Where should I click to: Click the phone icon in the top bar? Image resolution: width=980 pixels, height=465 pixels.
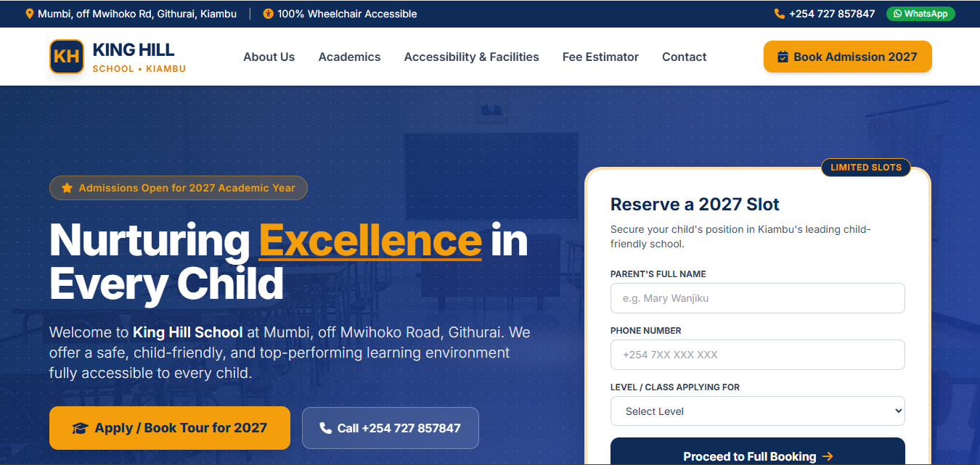coord(780,14)
